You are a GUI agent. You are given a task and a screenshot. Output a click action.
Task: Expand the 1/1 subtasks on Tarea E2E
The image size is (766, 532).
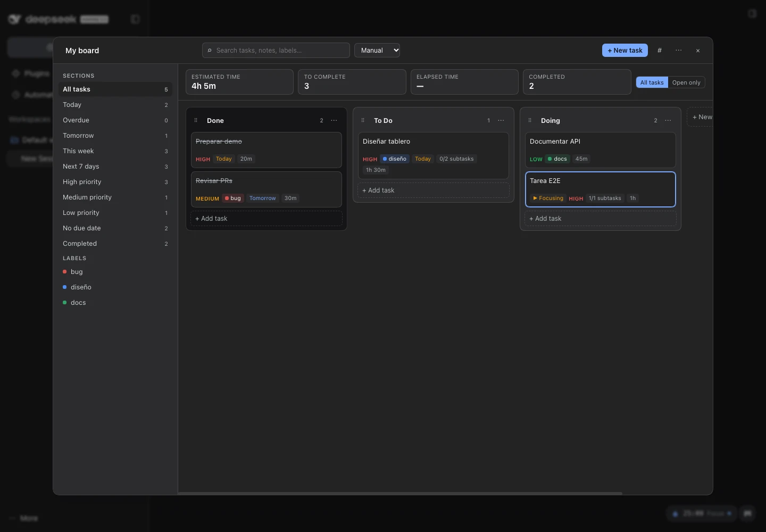[x=605, y=198]
